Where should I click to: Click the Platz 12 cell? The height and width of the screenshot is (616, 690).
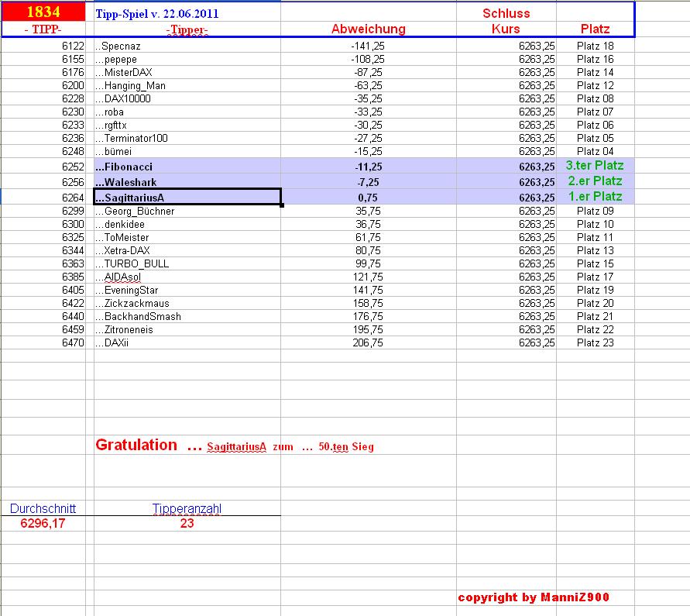click(595, 86)
